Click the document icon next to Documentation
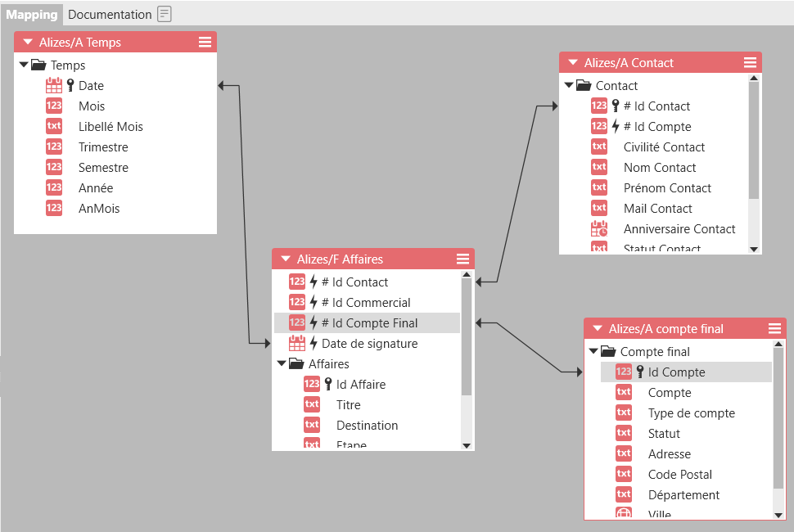This screenshot has width=794, height=532. pos(165,14)
